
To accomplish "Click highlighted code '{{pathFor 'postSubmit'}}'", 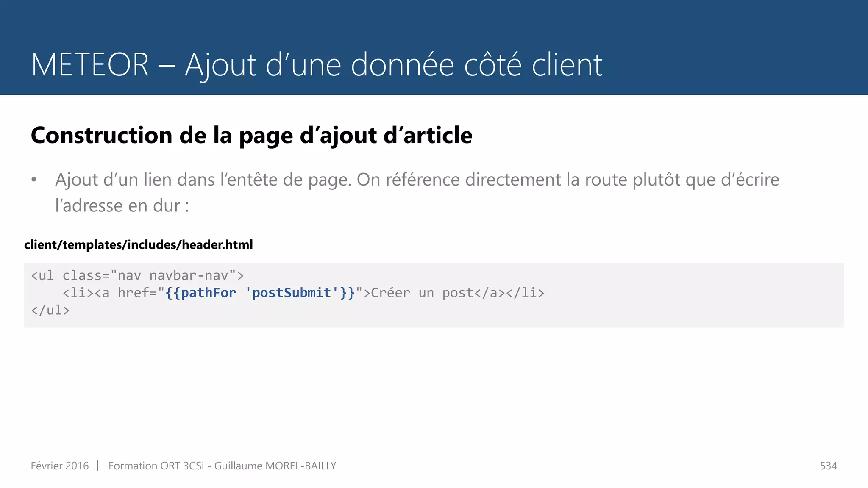I will tap(260, 293).
